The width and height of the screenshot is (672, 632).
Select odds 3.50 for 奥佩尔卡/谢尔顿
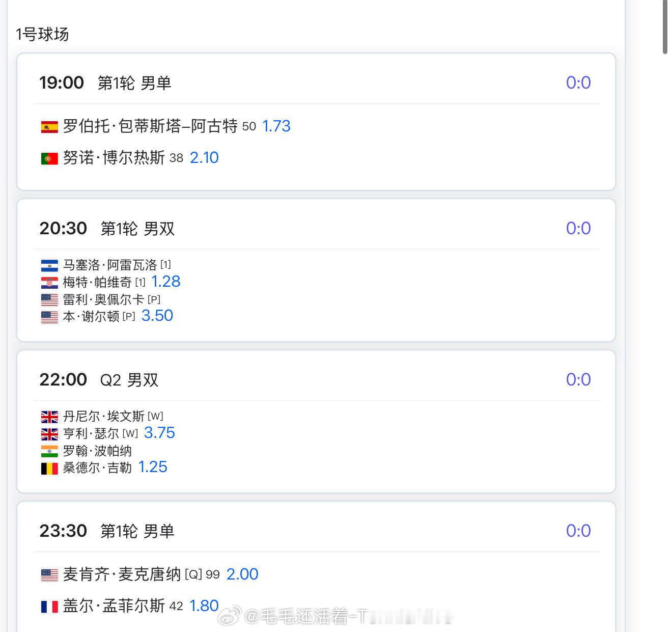157,315
